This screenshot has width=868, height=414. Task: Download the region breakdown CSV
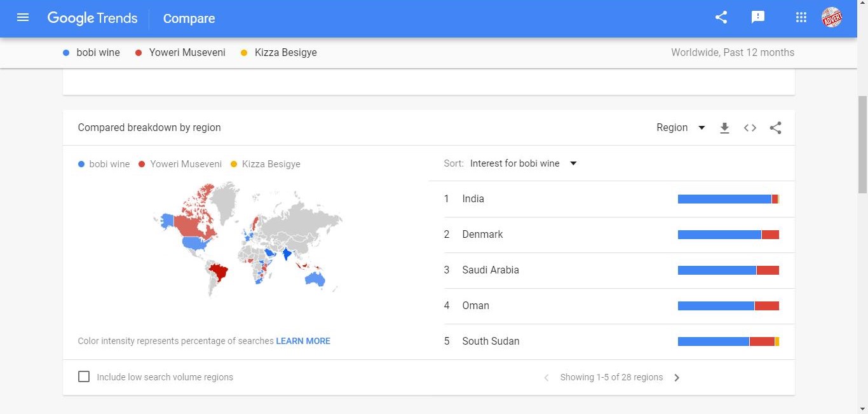(724, 128)
